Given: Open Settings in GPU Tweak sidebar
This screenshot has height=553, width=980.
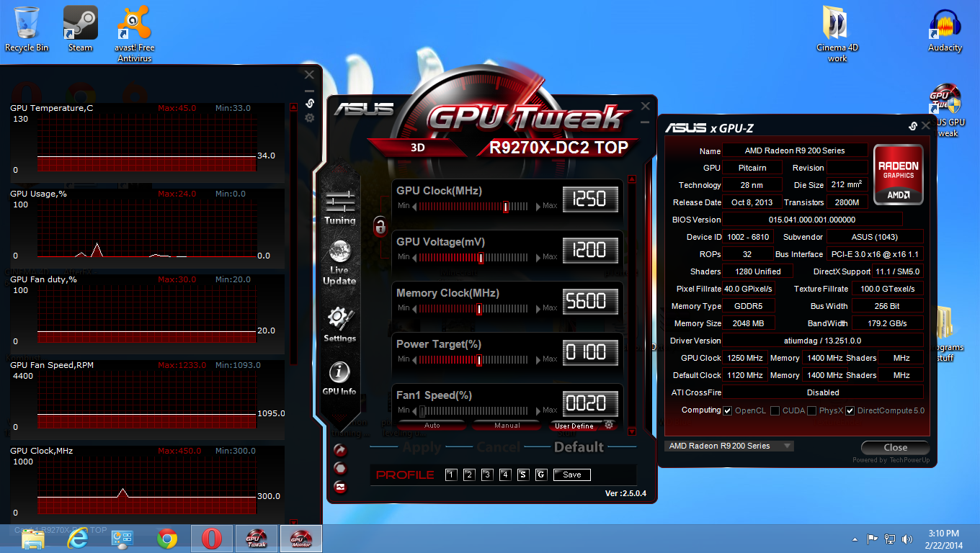Looking at the screenshot, I should [x=339, y=325].
